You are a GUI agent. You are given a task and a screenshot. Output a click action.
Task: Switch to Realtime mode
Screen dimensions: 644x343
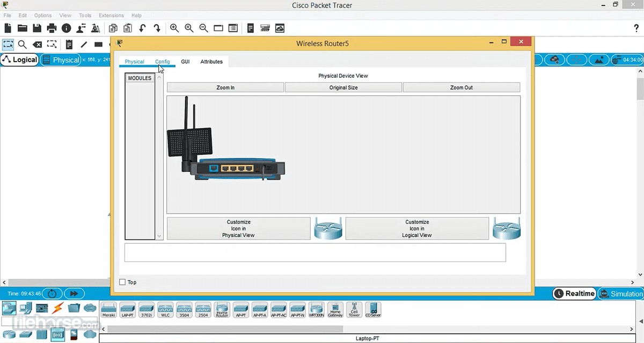click(x=574, y=293)
